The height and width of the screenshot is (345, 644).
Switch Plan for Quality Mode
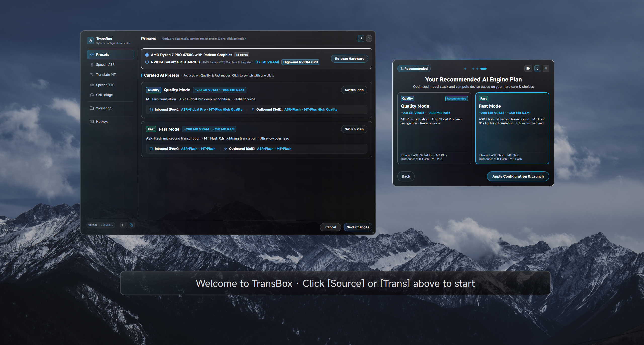coord(354,90)
